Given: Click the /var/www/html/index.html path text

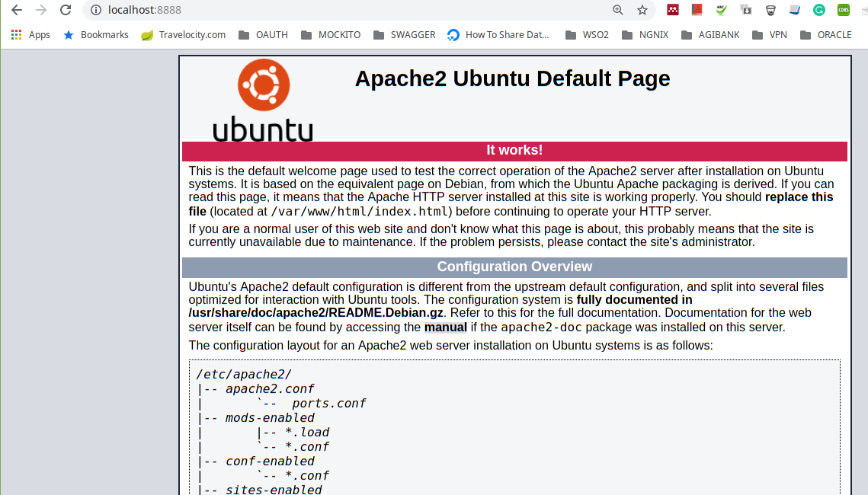Looking at the screenshot, I should pyautogui.click(x=359, y=211).
